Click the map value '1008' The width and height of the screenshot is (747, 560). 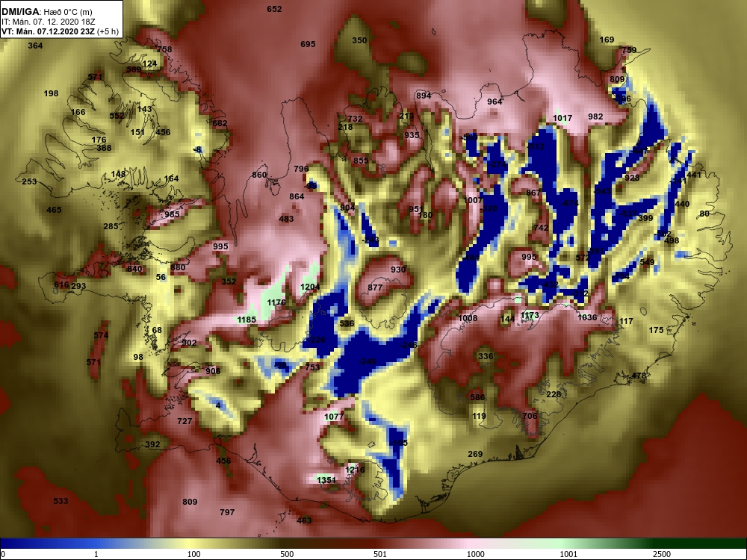468,318
